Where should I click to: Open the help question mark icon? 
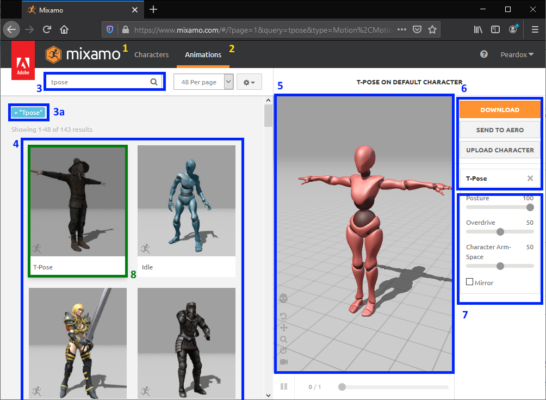(484, 54)
